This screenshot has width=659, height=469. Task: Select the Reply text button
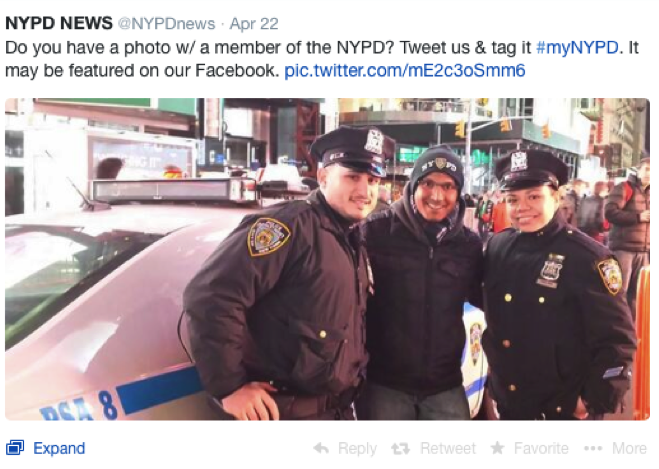357,449
